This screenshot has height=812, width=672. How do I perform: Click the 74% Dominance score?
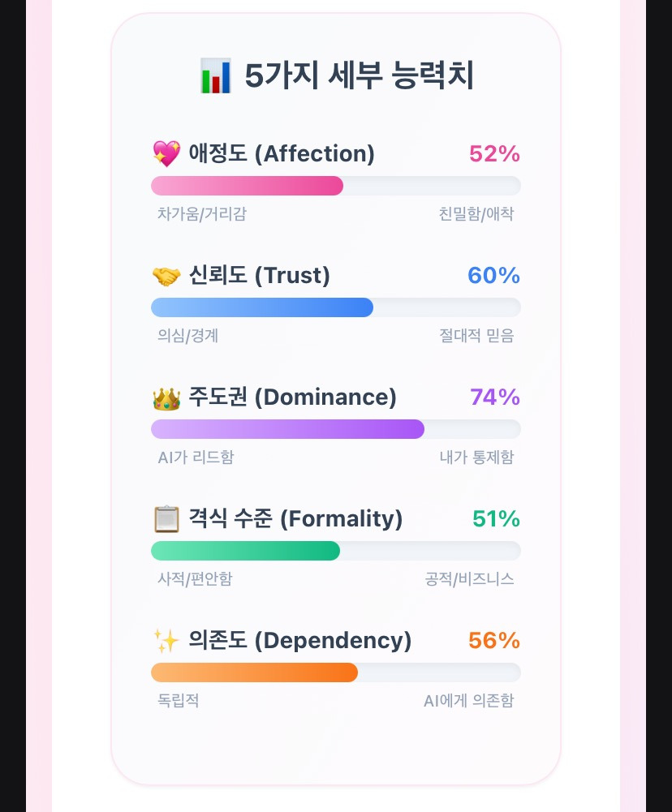pyautogui.click(x=494, y=397)
